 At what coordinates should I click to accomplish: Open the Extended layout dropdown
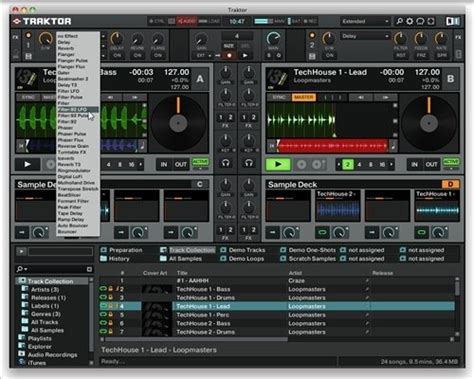[x=365, y=21]
